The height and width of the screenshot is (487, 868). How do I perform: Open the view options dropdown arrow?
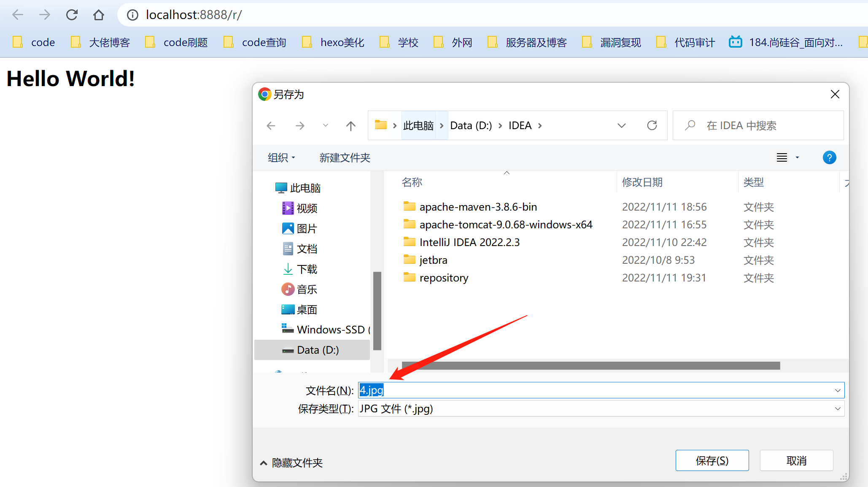coord(797,157)
